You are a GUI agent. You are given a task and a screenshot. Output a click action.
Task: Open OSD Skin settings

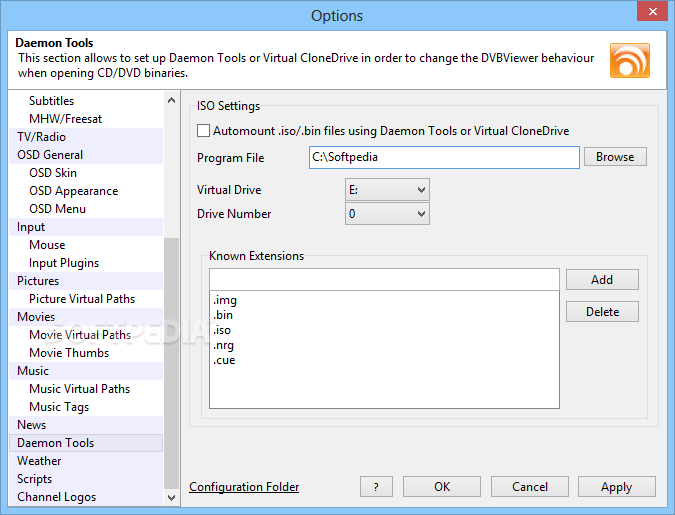[x=53, y=173]
